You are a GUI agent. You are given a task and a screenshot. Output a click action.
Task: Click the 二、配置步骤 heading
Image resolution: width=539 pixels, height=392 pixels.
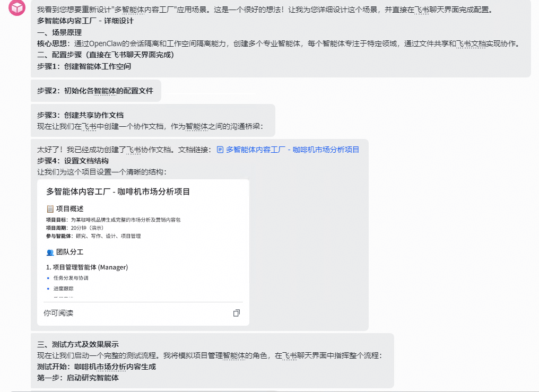point(106,55)
